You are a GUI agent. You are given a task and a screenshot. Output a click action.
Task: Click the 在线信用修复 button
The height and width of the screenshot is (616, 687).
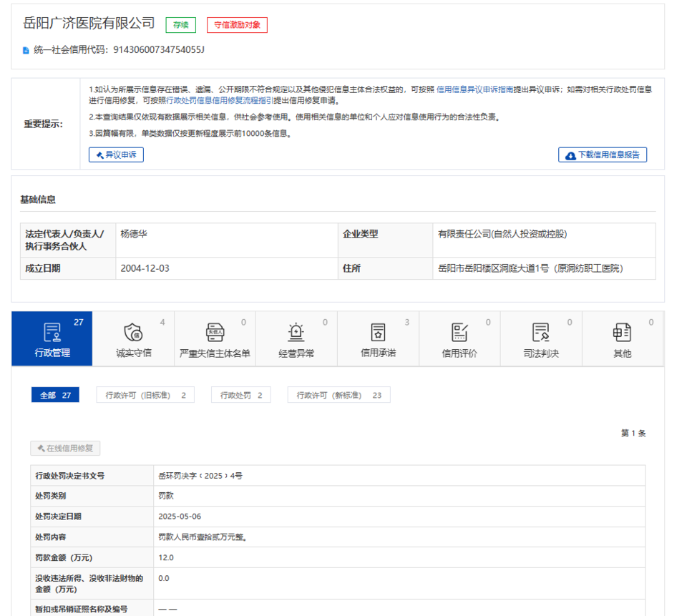pyautogui.click(x=65, y=449)
